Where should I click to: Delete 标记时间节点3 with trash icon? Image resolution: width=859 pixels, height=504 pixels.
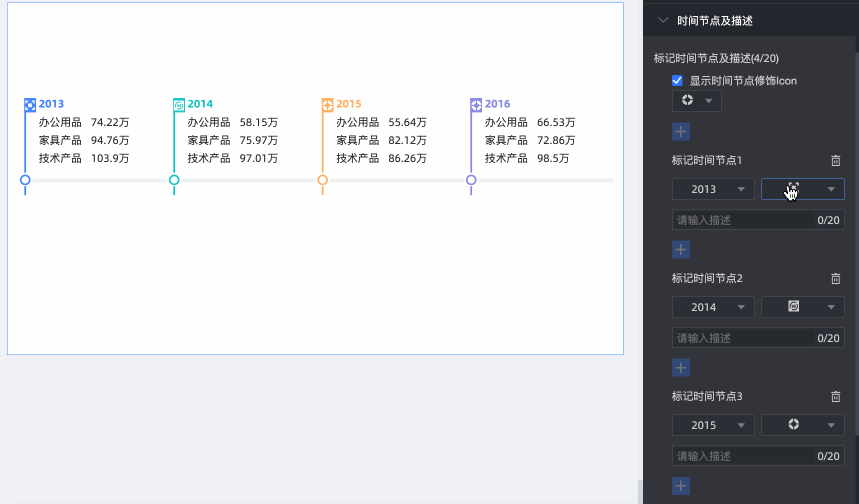click(x=836, y=396)
